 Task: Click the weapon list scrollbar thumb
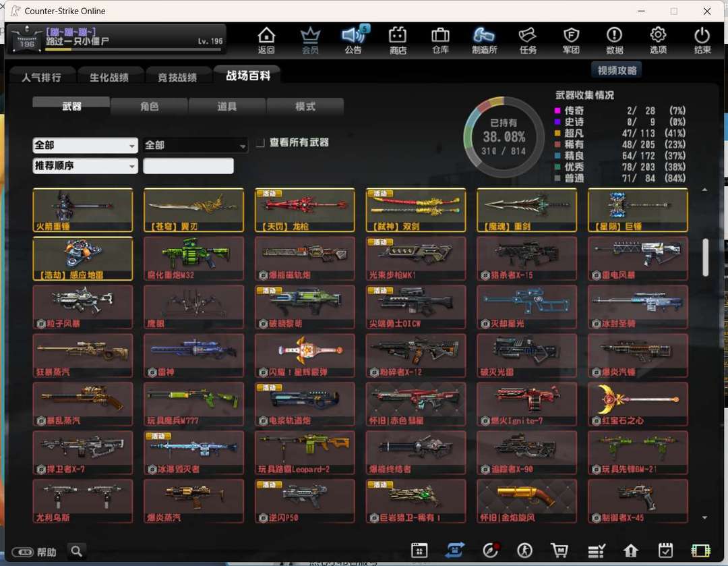click(x=705, y=258)
